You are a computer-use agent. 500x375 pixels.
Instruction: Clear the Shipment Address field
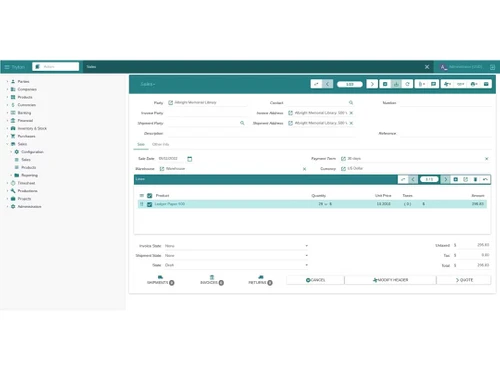[351, 123]
